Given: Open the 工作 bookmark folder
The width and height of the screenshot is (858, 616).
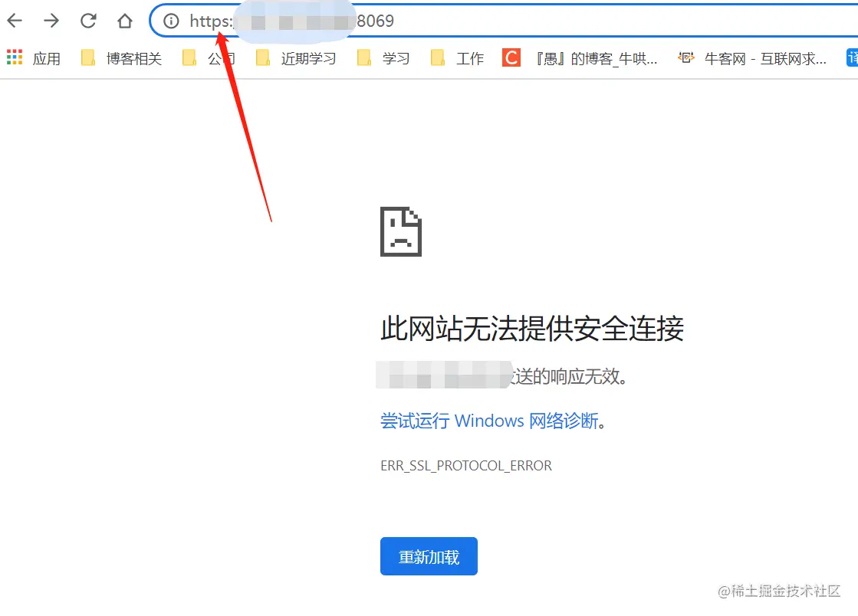Looking at the screenshot, I should (x=458, y=58).
